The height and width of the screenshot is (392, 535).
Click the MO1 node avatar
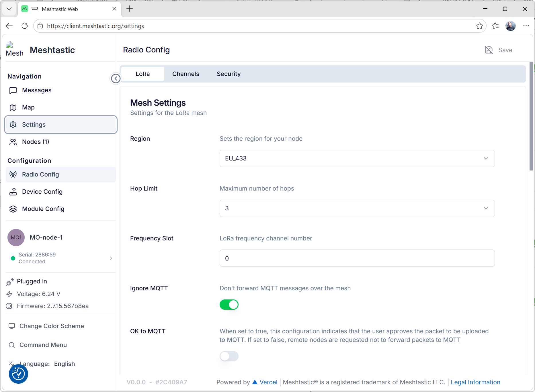click(16, 238)
